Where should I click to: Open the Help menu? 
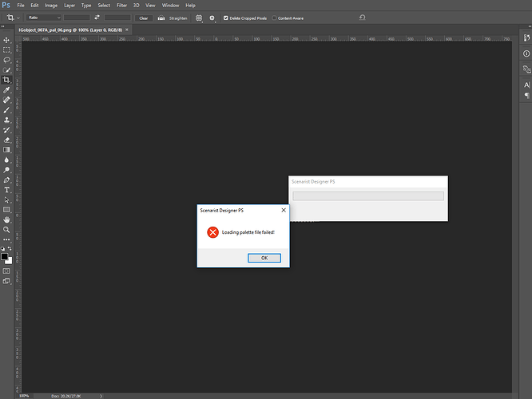click(x=190, y=6)
